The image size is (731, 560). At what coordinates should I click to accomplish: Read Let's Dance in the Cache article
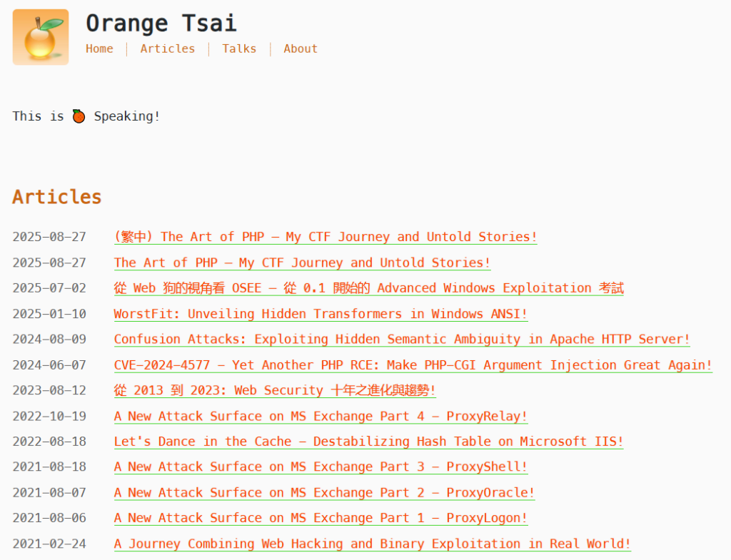(x=368, y=442)
